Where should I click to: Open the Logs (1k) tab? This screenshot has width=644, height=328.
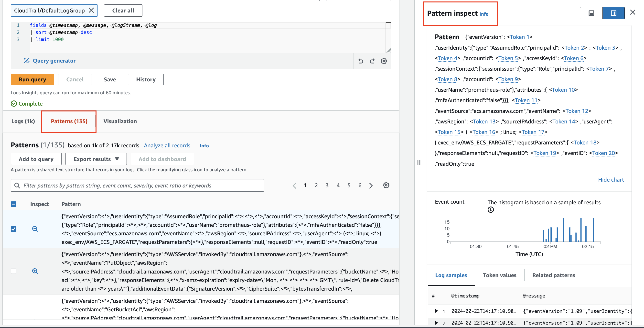23,121
